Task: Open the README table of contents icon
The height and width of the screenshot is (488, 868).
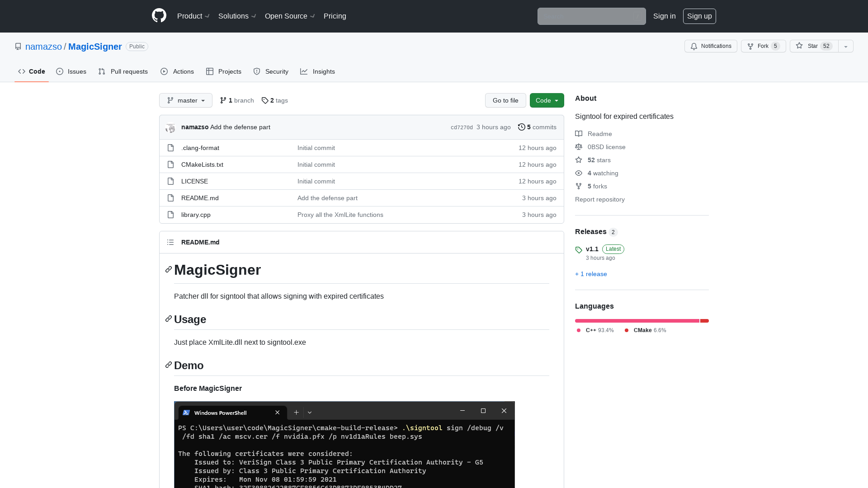Action: pyautogui.click(x=170, y=242)
